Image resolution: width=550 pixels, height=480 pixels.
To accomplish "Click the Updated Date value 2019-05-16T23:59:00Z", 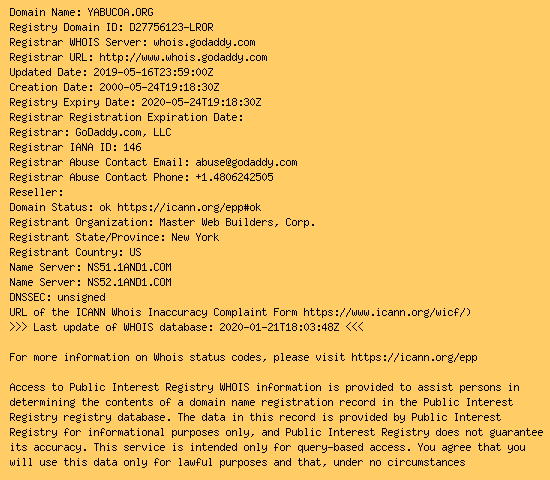I will pos(153,72).
